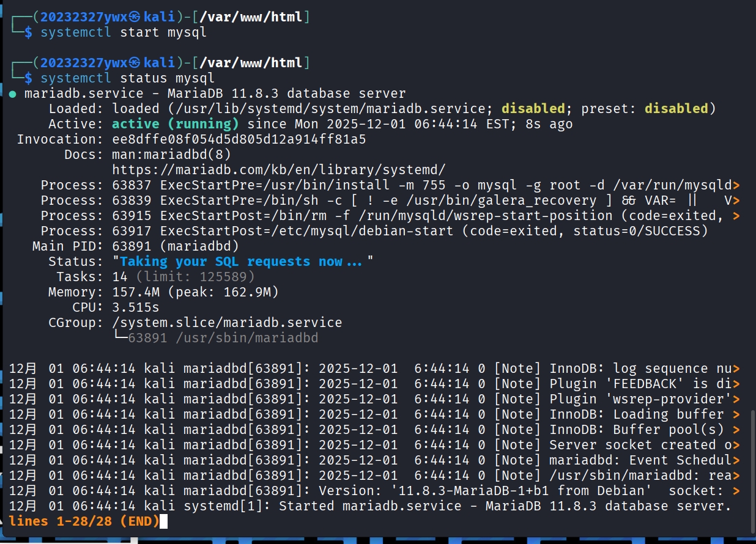The image size is (756, 544).
Task: Click the 'InnoDB: Loading buffer' log line
Action: pos(374,414)
